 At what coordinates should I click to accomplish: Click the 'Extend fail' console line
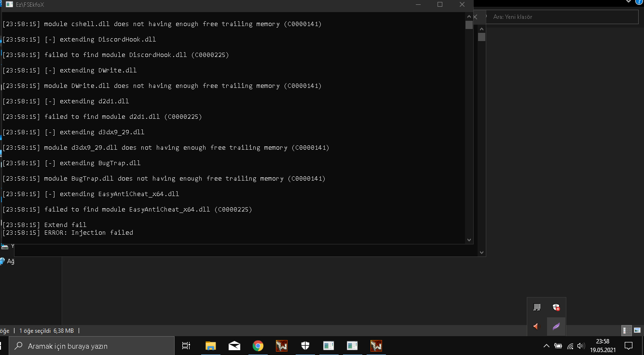click(44, 225)
